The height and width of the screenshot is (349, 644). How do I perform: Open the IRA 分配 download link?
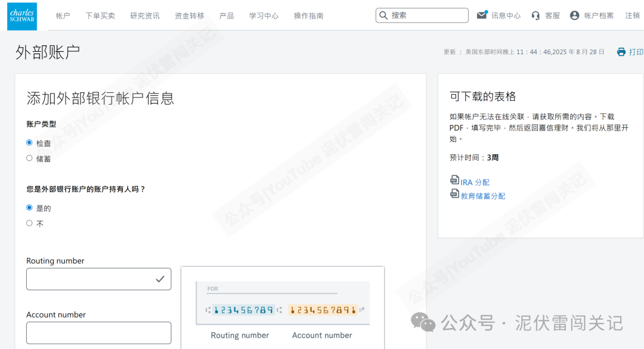click(474, 182)
